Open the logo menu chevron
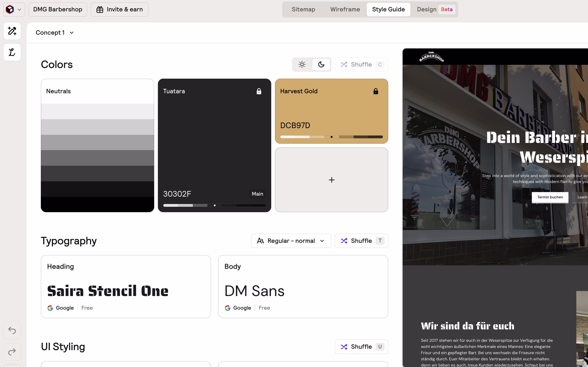 [19, 10]
